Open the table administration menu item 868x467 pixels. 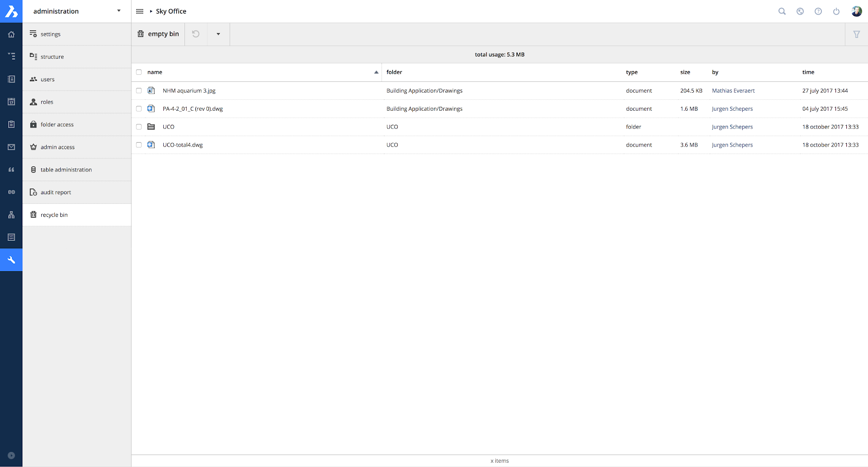click(76, 170)
